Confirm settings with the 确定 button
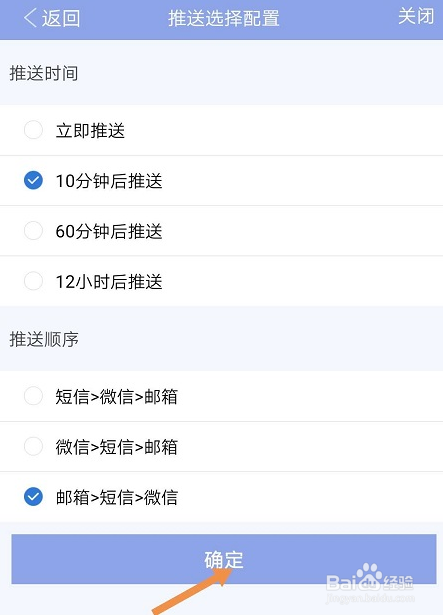Viewport: 443px width, 616px height. pyautogui.click(x=224, y=559)
